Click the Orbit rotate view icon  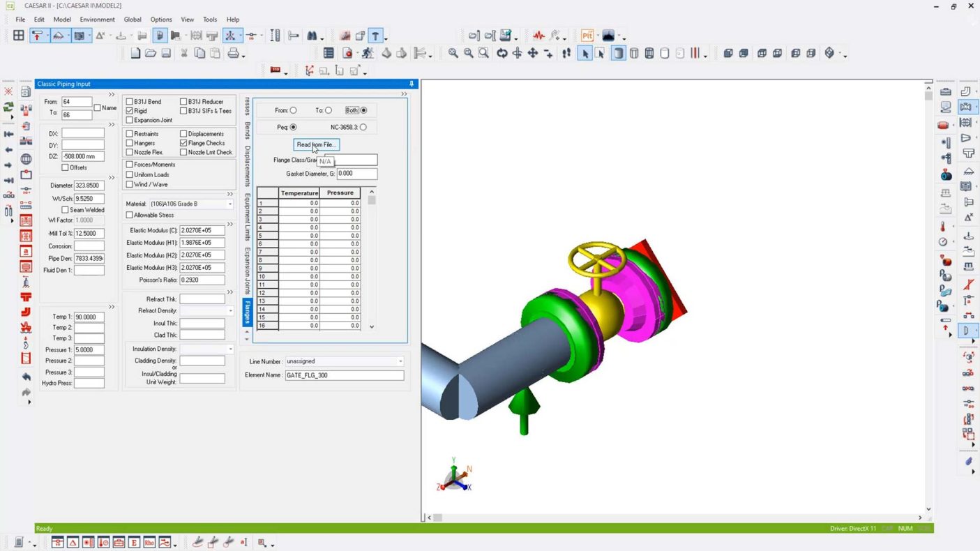pos(502,54)
